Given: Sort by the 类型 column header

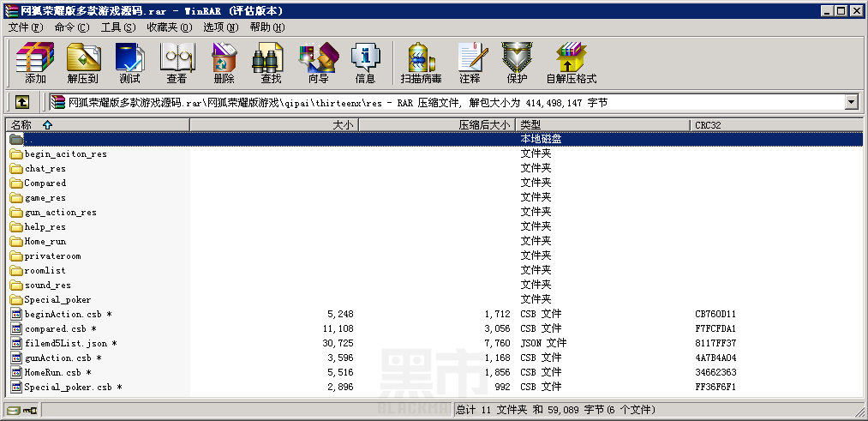Looking at the screenshot, I should point(603,125).
